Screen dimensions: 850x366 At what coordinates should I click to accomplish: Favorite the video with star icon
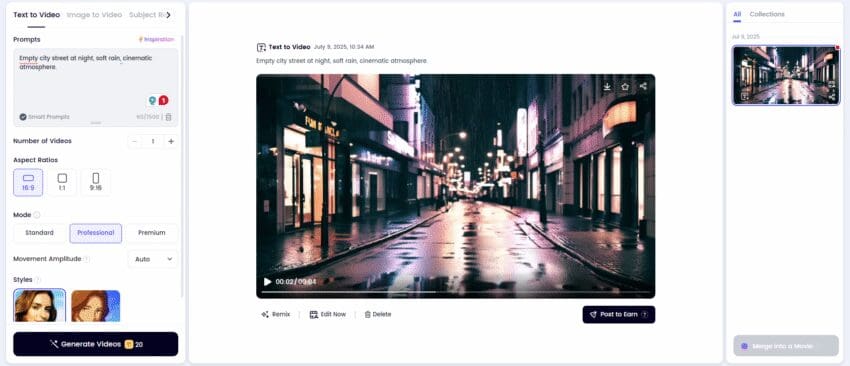click(625, 86)
